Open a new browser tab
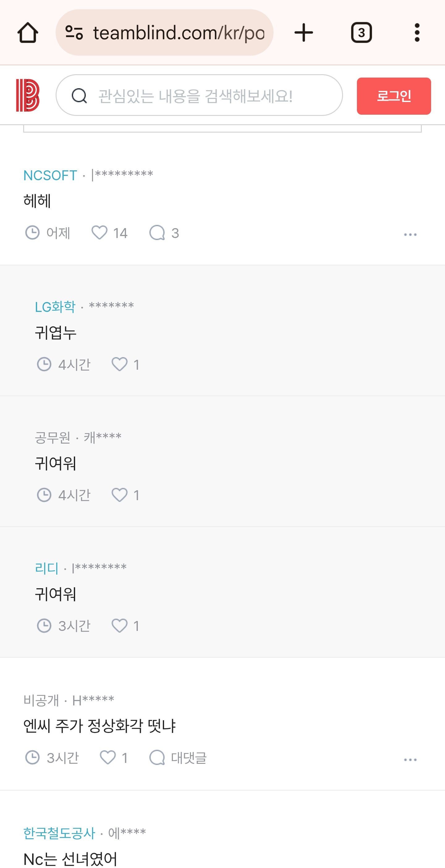This screenshot has height=868, width=445. pos(303,33)
